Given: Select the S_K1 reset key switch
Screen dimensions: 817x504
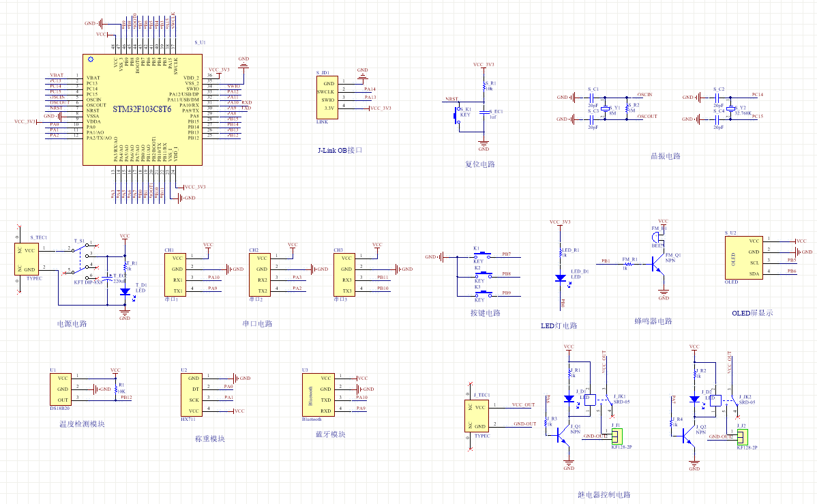Looking at the screenshot, I should [456, 115].
